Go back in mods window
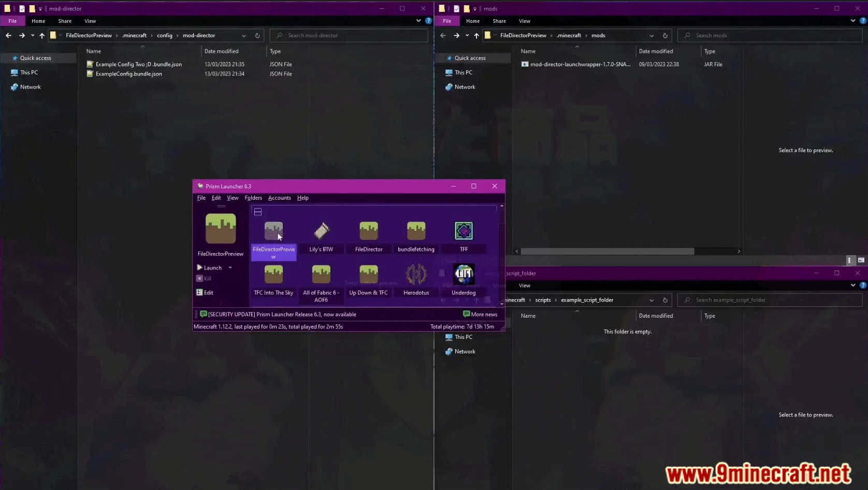The width and height of the screenshot is (868, 490). click(443, 35)
